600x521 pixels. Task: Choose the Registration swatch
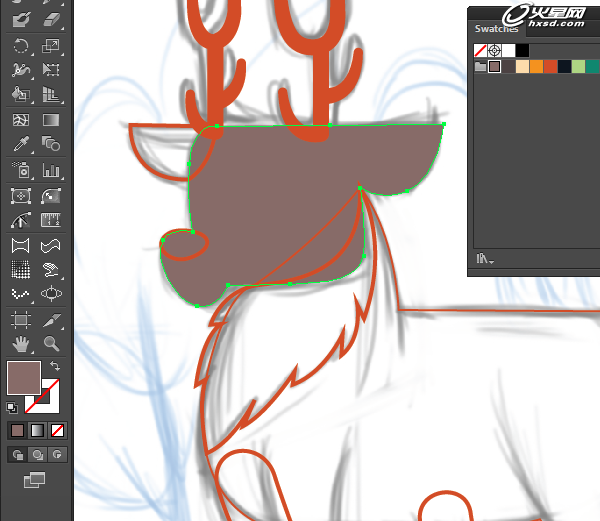pyautogui.click(x=494, y=50)
